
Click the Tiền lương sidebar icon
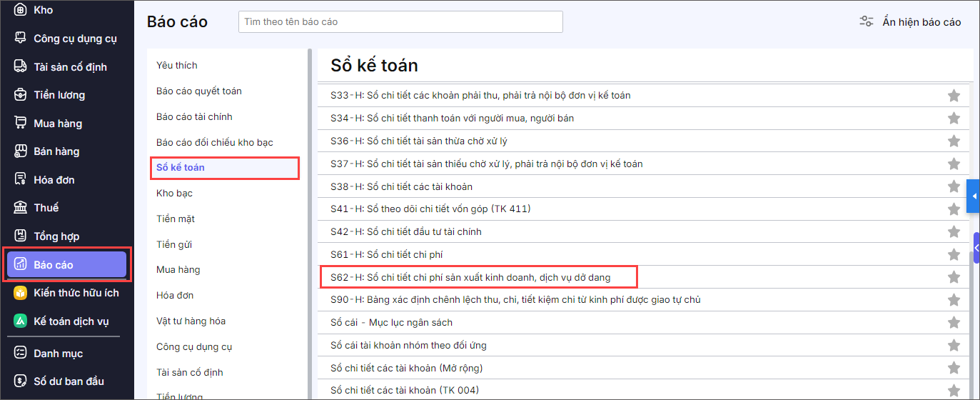coord(21,95)
